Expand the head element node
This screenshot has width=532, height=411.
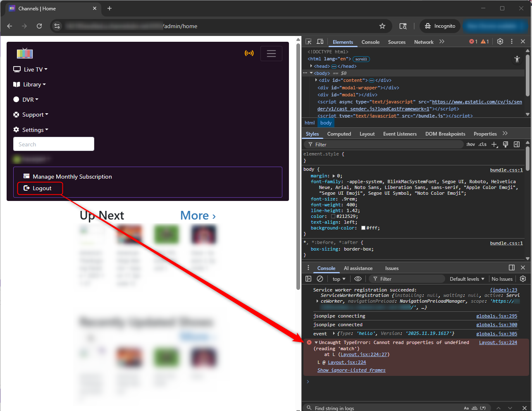[311, 66]
